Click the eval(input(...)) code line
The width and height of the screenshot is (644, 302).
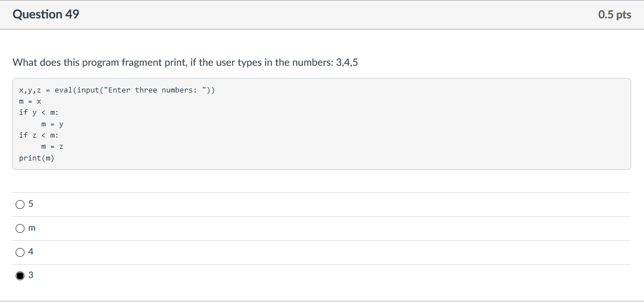117,90
